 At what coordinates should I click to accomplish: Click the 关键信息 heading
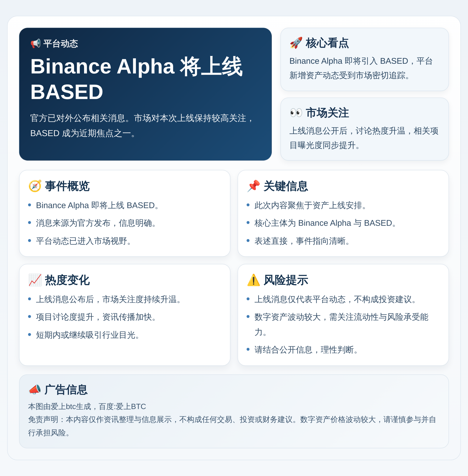click(x=286, y=186)
